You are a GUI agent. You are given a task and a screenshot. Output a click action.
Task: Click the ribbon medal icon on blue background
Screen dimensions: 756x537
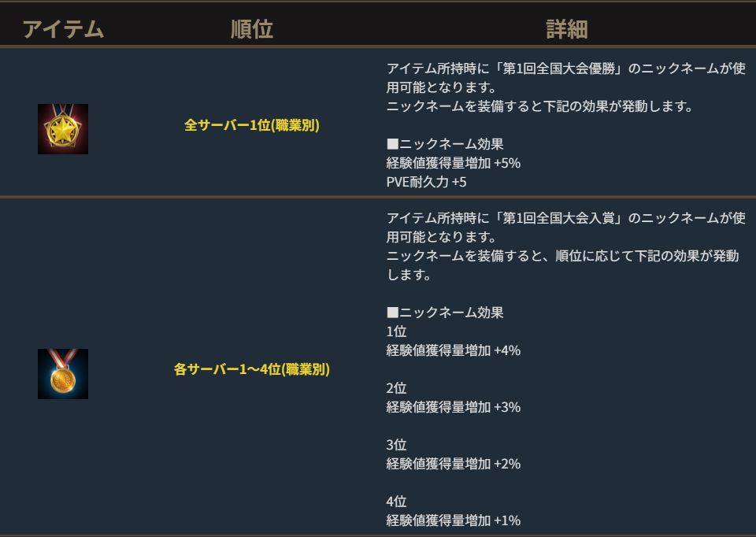click(63, 373)
